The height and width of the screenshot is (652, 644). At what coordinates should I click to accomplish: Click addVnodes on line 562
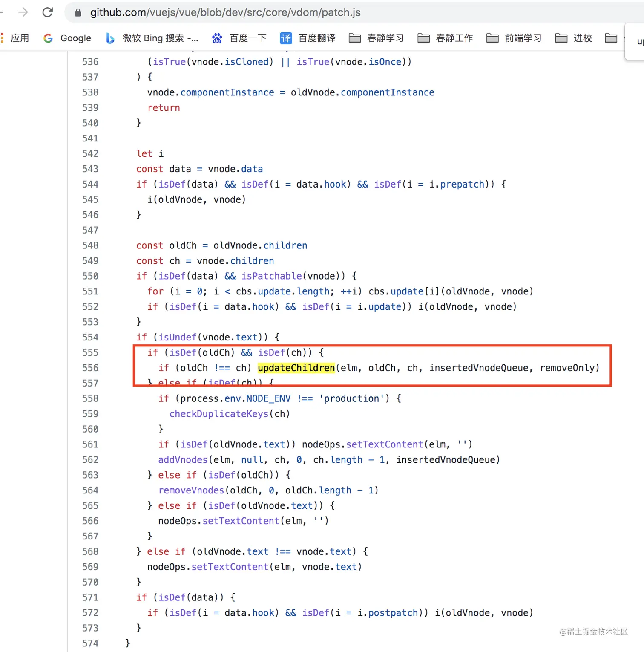click(x=183, y=460)
